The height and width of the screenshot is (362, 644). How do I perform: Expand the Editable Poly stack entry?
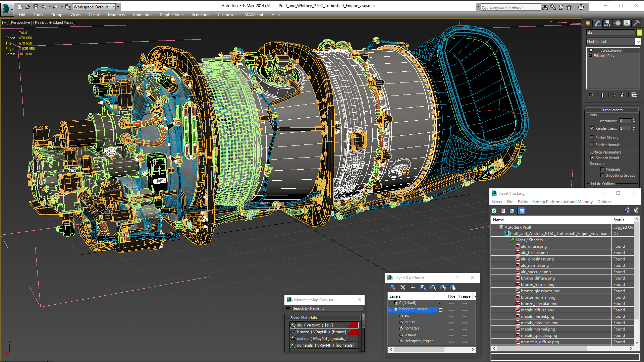(x=590, y=56)
